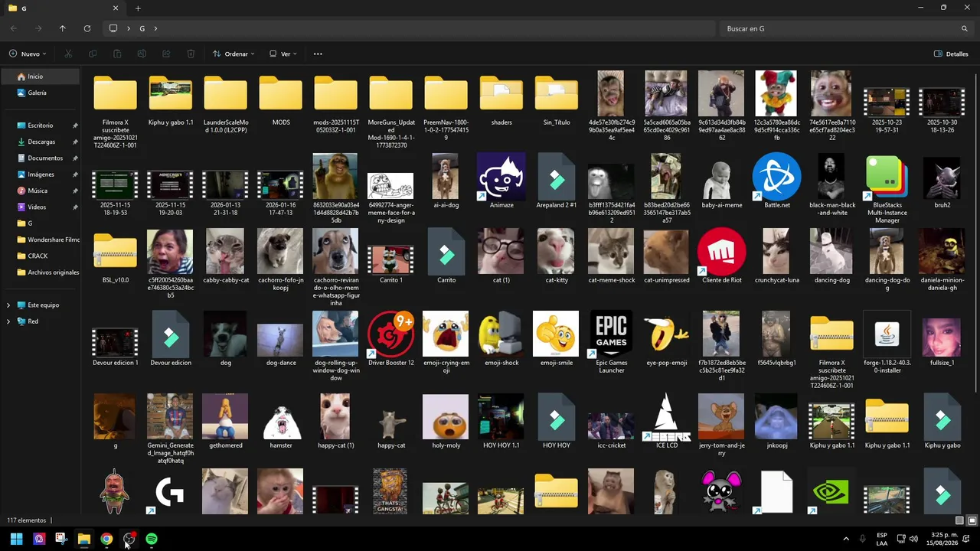Expand the Este equipo tree node

[x=8, y=305]
